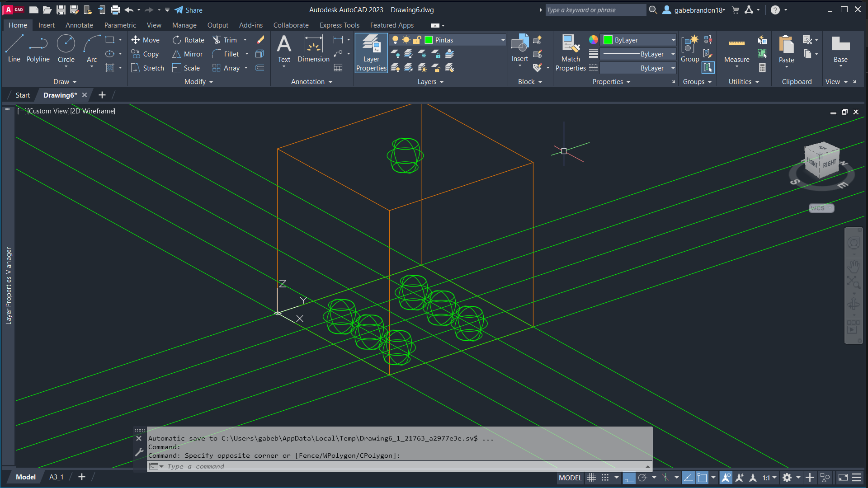This screenshot has width=868, height=488.
Task: Click the Mirror tool
Action: pyautogui.click(x=188, y=54)
